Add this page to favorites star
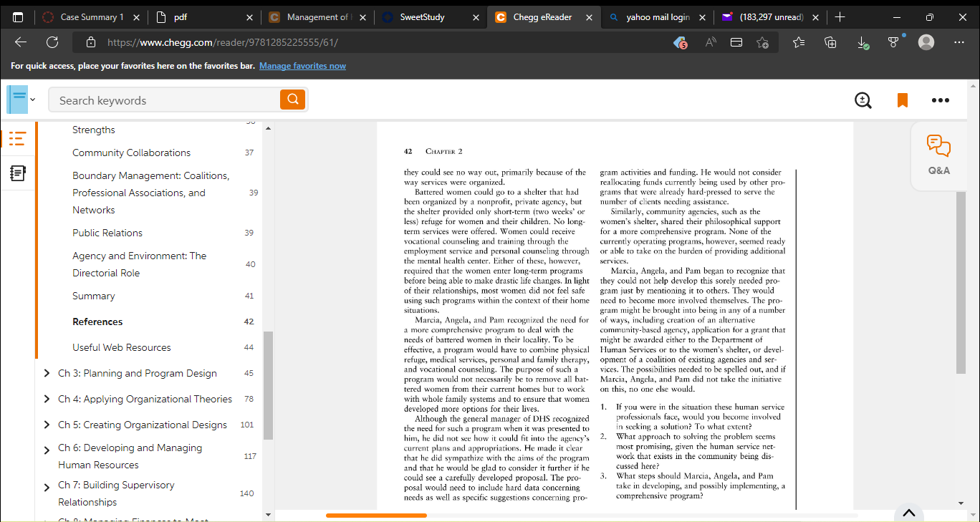Image resolution: width=980 pixels, height=522 pixels. tap(763, 42)
